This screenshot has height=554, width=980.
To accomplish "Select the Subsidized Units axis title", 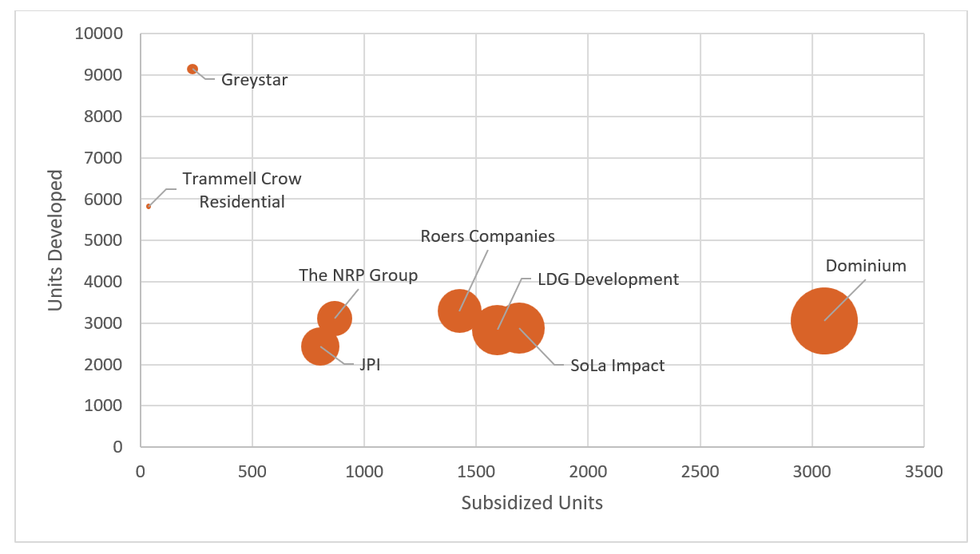I will pos(532,503).
